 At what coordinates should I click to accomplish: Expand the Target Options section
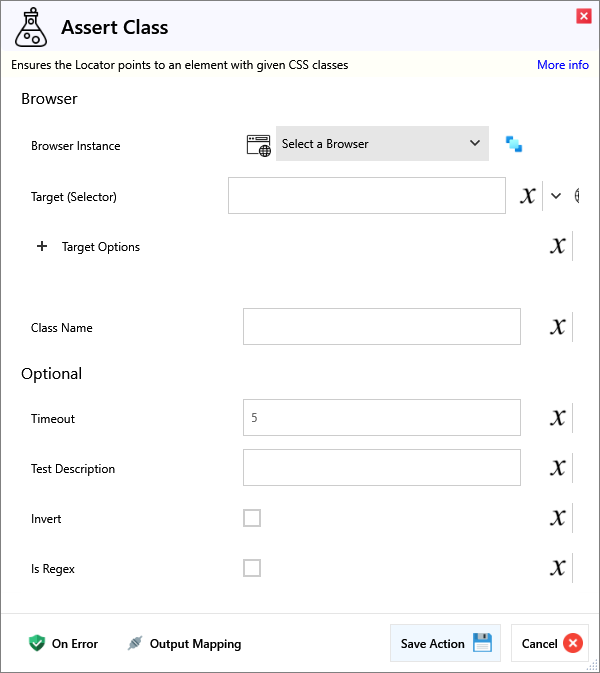[x=42, y=247]
